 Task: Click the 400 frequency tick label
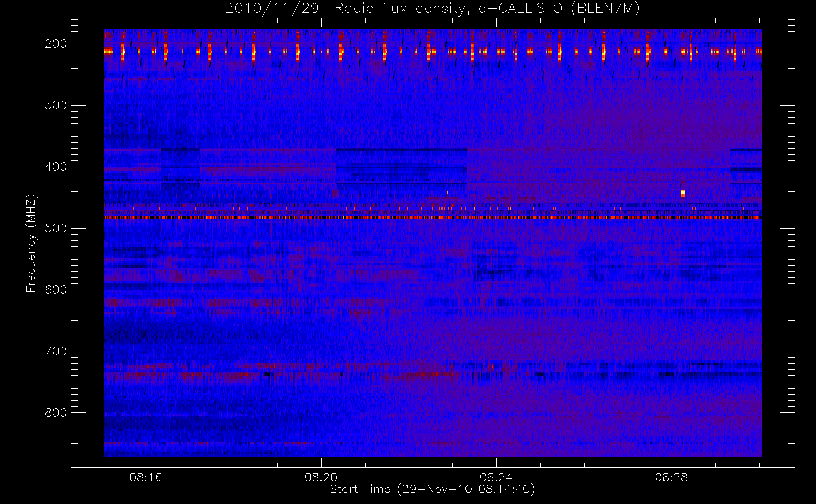coord(56,167)
